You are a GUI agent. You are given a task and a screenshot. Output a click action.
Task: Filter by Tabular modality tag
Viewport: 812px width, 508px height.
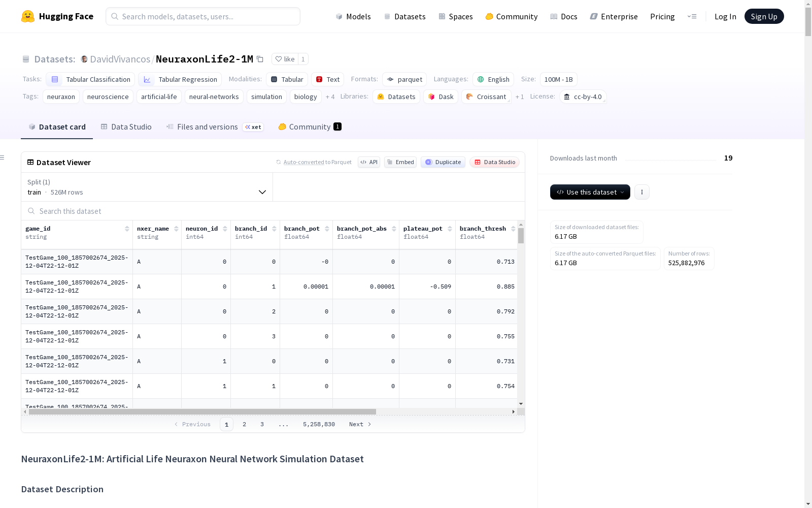pyautogui.click(x=287, y=79)
